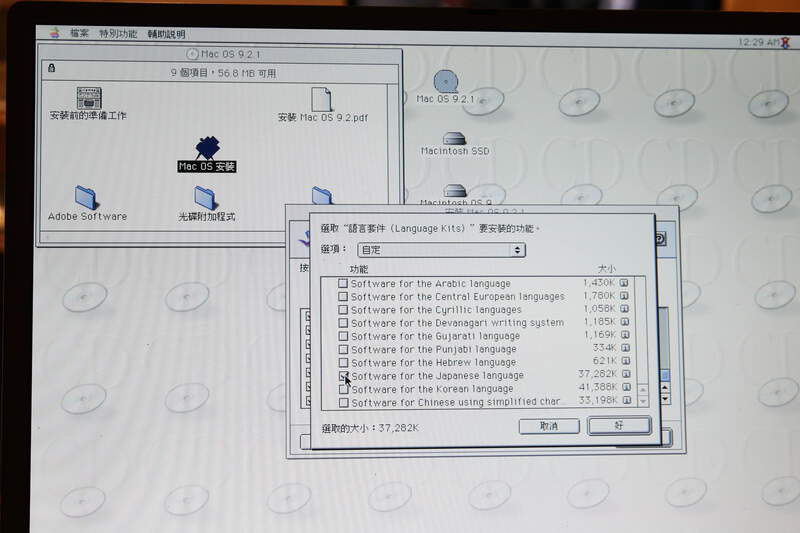Show info for Arabic language software

tap(624, 283)
